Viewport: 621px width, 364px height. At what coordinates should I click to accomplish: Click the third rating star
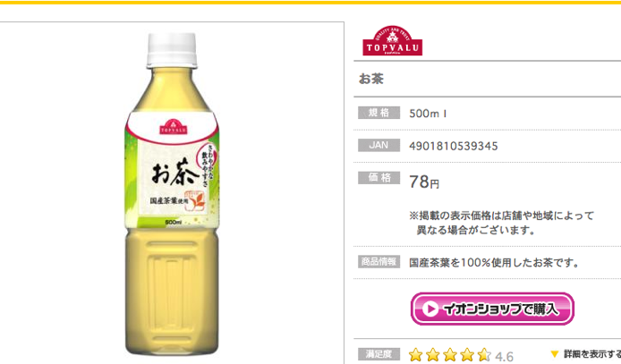450,355
